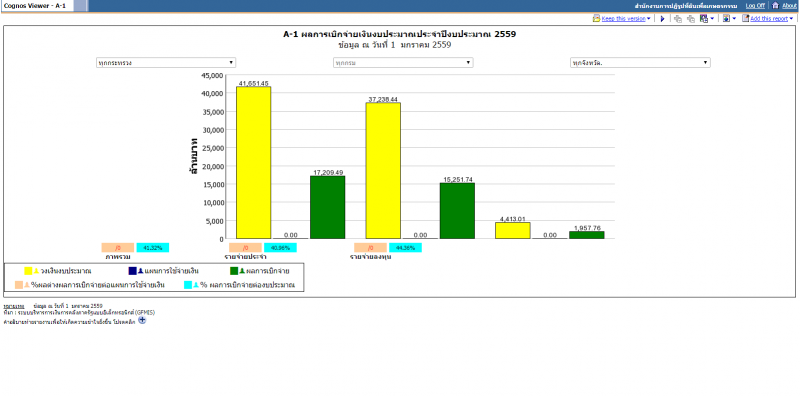Click the green bar labeled 1,957.76
This screenshot has height=396, width=800.
(587, 235)
